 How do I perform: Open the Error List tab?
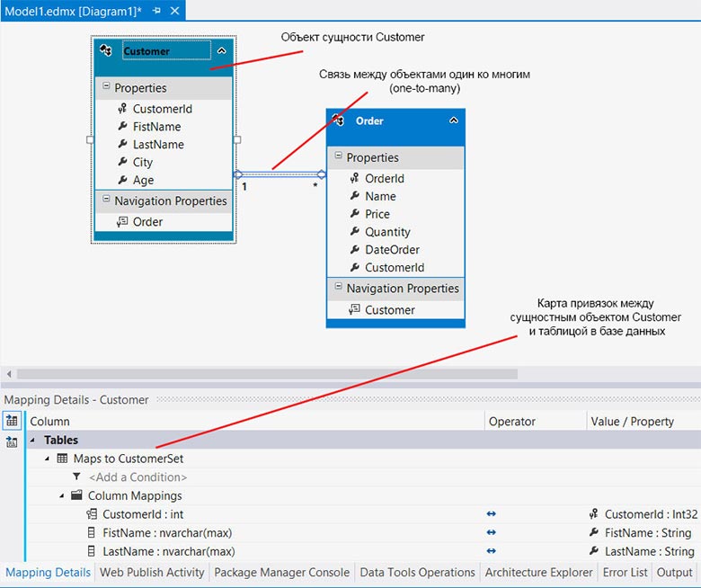(625, 573)
